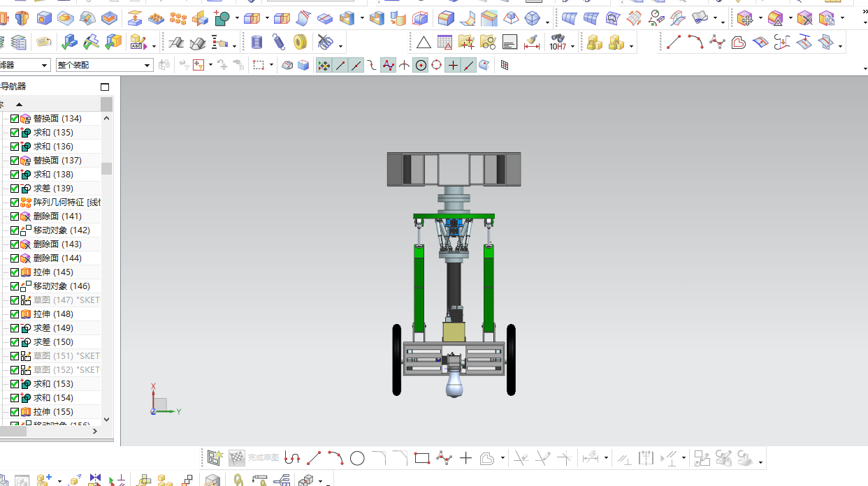The width and height of the screenshot is (868, 486).
Task: Select the rectangular selection marquee icon
Action: pyautogui.click(x=259, y=65)
